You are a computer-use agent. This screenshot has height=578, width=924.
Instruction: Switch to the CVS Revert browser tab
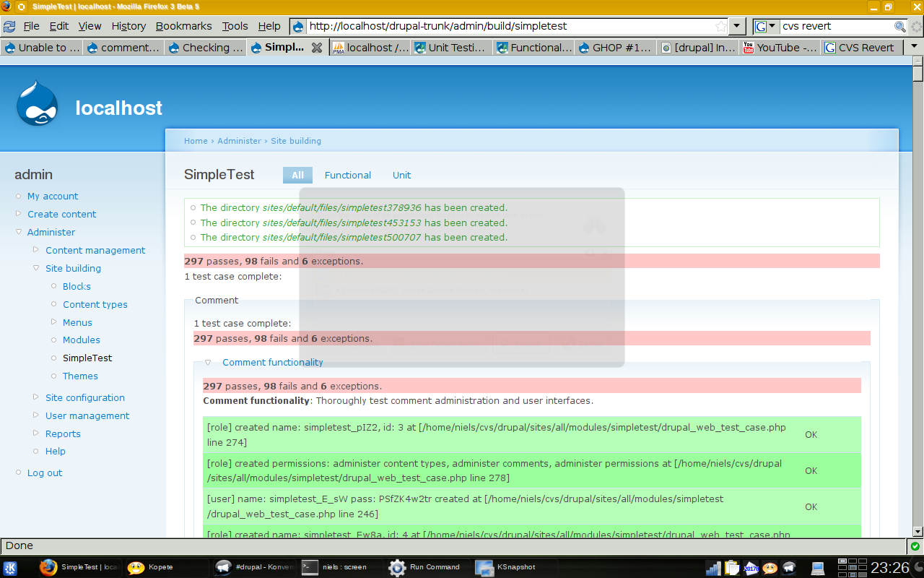863,48
